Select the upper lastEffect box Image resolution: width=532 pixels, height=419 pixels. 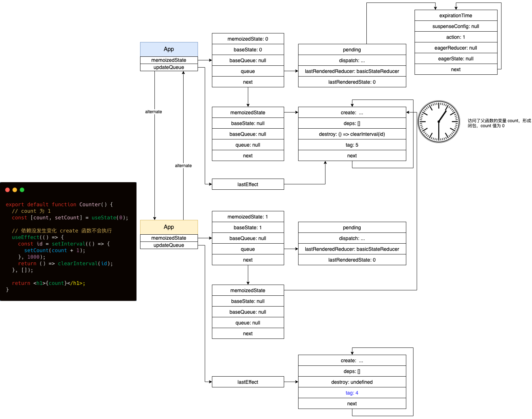tap(248, 184)
